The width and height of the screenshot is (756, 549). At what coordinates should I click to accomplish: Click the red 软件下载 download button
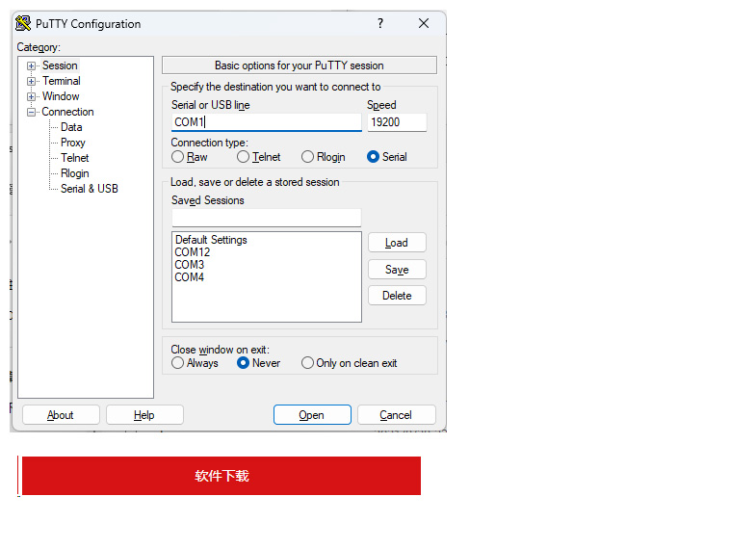click(x=222, y=476)
